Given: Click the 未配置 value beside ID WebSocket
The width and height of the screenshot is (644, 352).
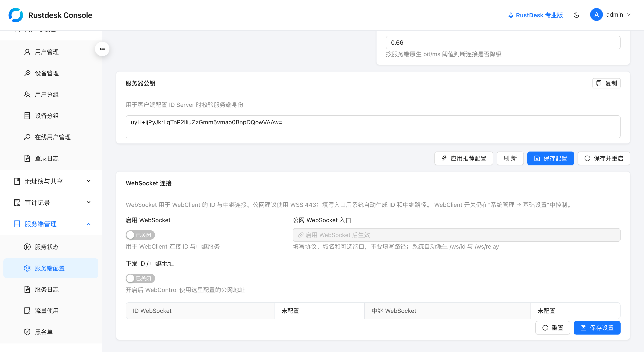Looking at the screenshot, I should coord(290,311).
